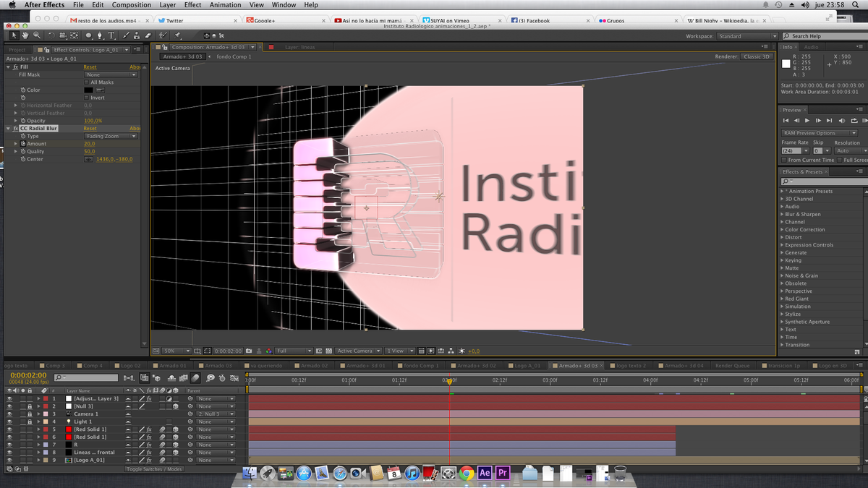Hide the Camera 1 layer
This screenshot has width=868, height=488.
[x=9, y=414]
